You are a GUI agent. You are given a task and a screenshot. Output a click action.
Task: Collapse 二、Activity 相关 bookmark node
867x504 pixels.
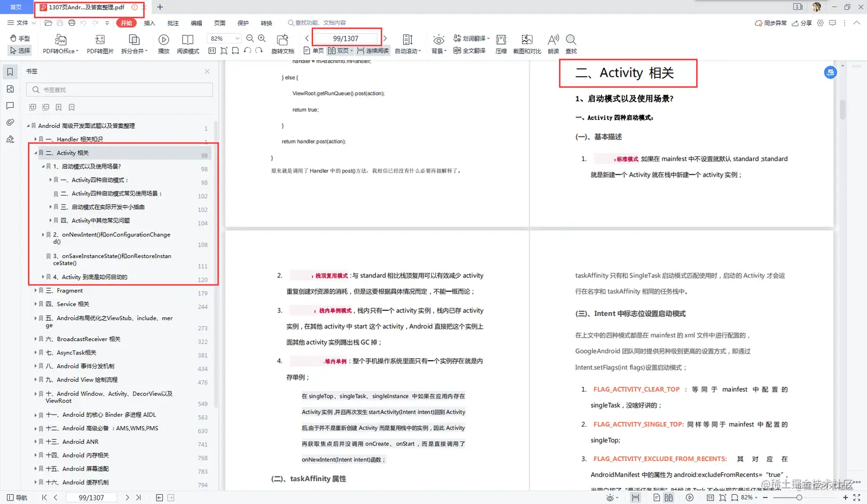point(36,153)
